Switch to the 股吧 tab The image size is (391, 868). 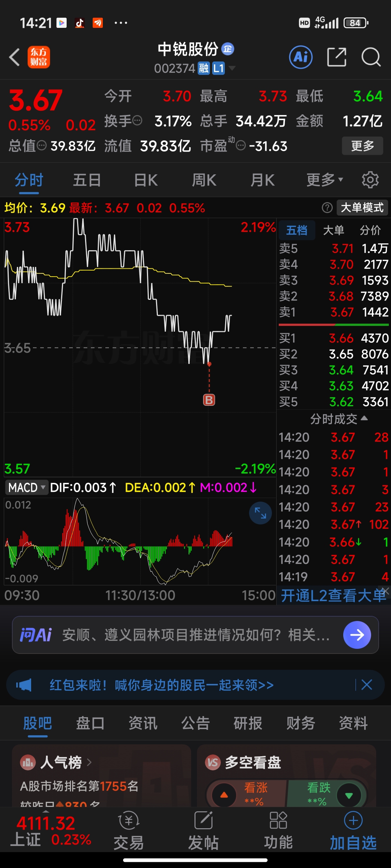[38, 723]
